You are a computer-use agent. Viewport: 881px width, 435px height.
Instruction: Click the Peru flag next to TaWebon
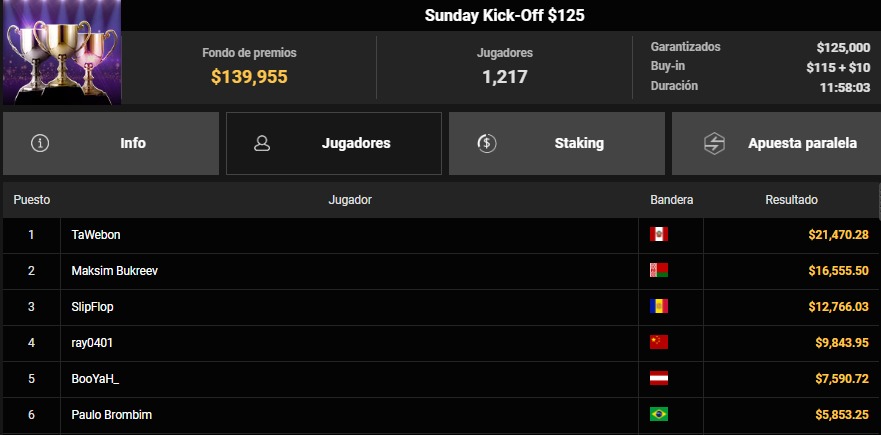point(658,234)
